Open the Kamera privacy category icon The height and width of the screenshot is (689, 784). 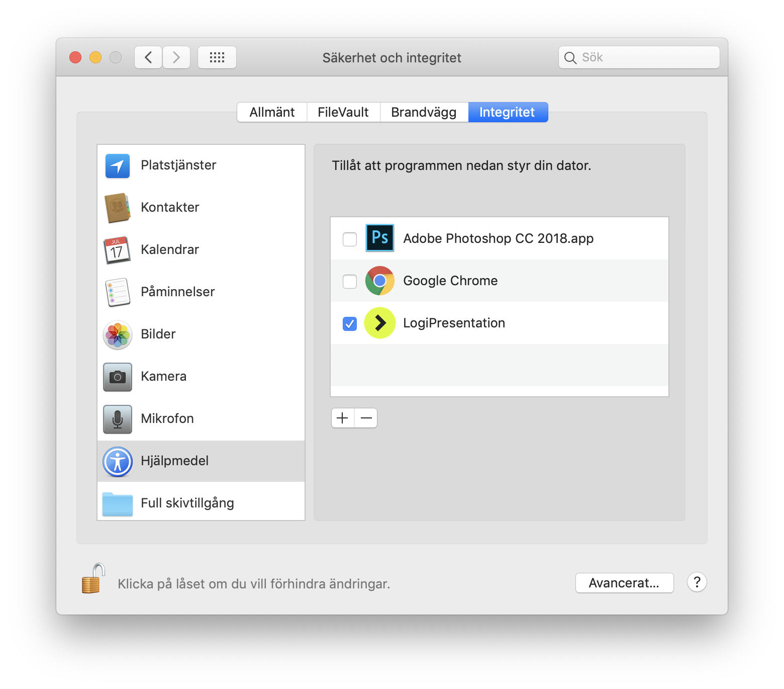(118, 377)
